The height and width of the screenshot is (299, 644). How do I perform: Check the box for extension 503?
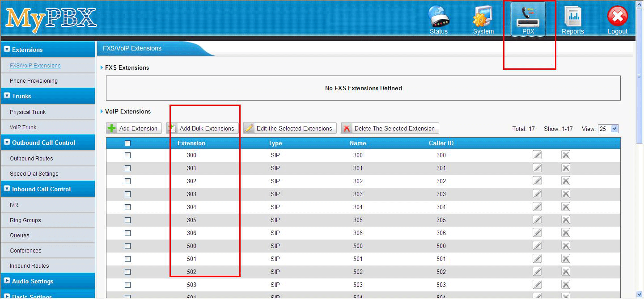[127, 285]
